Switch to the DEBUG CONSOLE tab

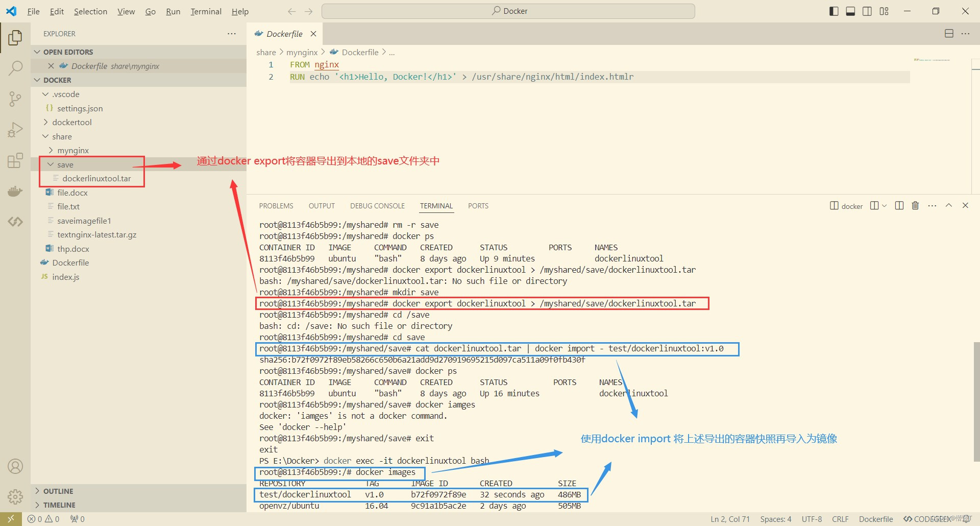point(377,206)
